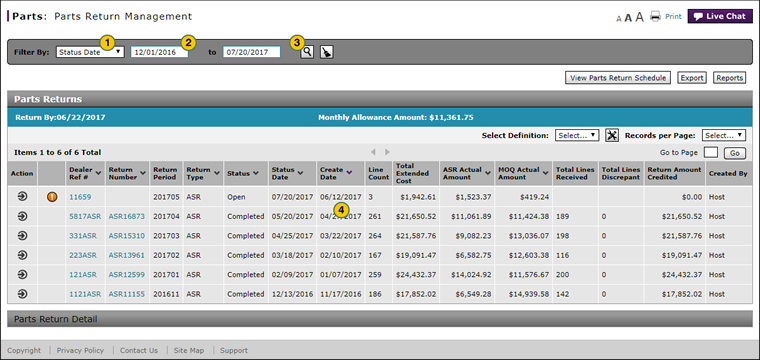Screen dimensions: 760x360
Task: Open the Filter By Status Date dropdown
Action: point(90,52)
